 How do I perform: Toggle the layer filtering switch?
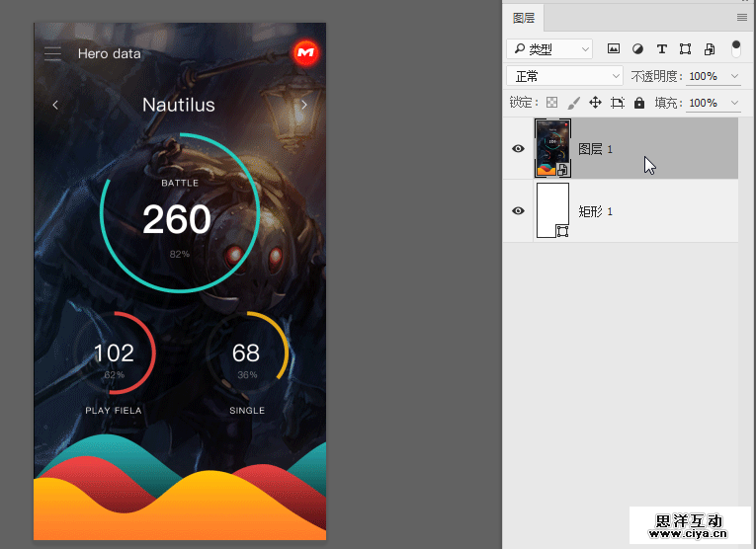736,47
